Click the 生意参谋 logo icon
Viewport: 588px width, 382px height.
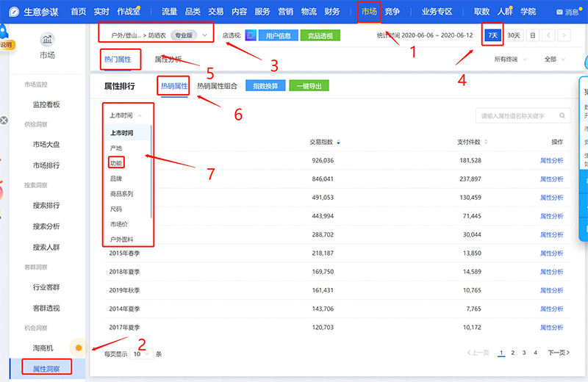(13, 12)
